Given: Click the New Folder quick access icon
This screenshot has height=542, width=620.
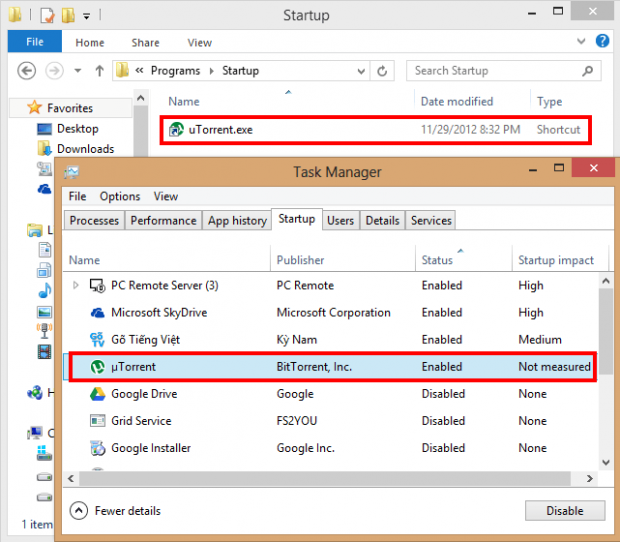Looking at the screenshot, I should tap(68, 15).
